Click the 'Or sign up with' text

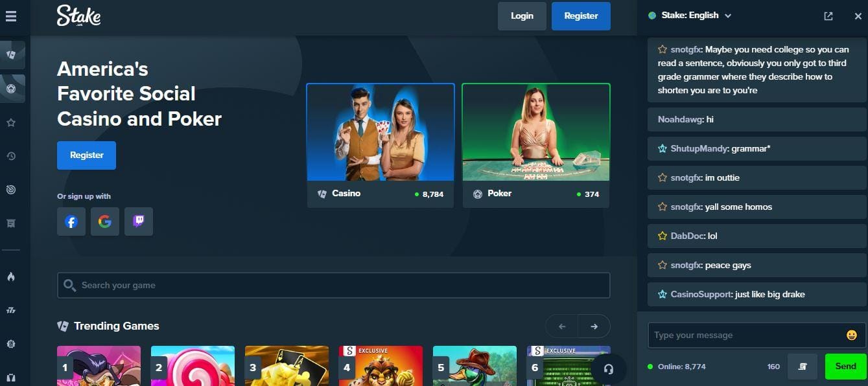[x=84, y=196]
